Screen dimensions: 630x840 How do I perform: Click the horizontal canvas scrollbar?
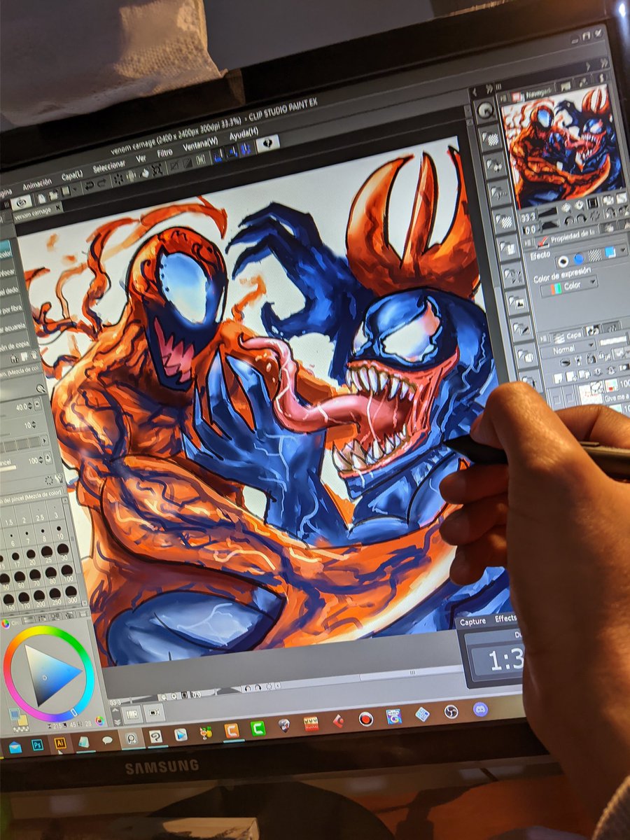412,673
